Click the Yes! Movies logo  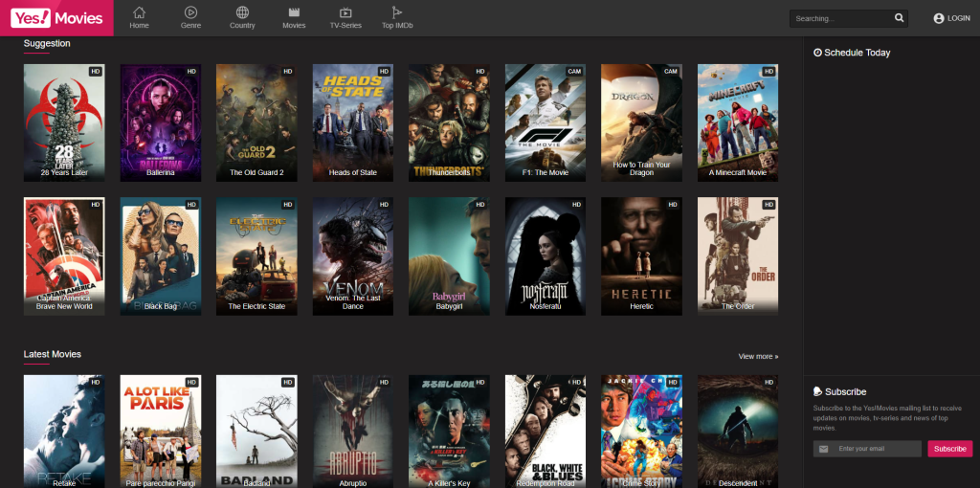click(x=56, y=18)
